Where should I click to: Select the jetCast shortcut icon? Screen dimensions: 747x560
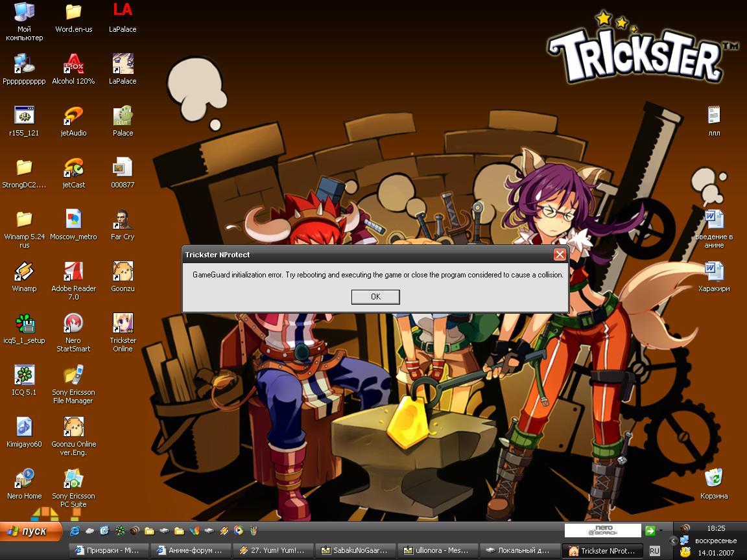click(x=73, y=173)
